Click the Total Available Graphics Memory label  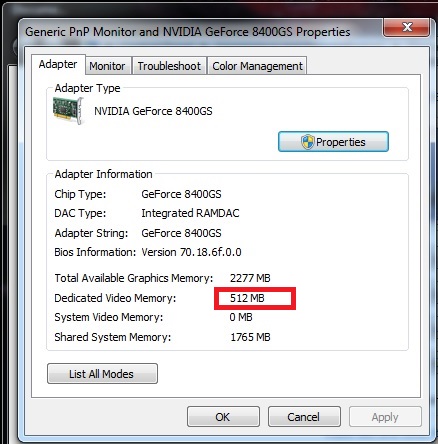134,278
